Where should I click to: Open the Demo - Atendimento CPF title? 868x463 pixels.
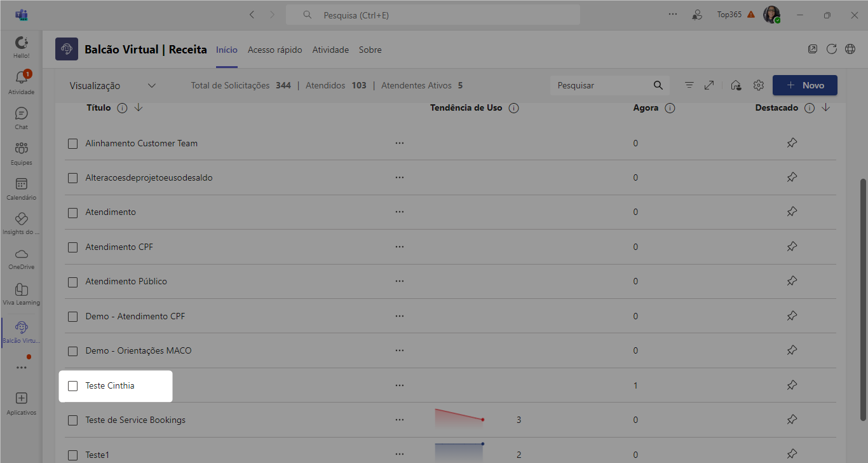[135, 316]
